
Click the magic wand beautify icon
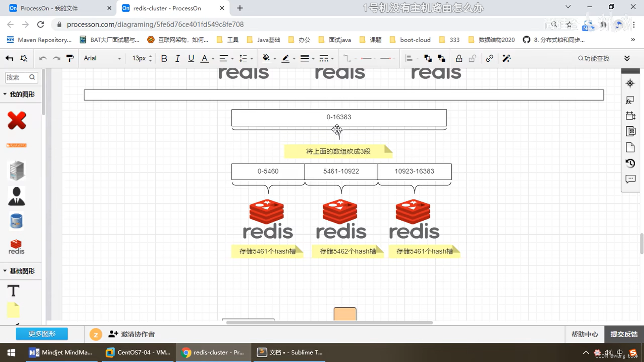click(506, 58)
